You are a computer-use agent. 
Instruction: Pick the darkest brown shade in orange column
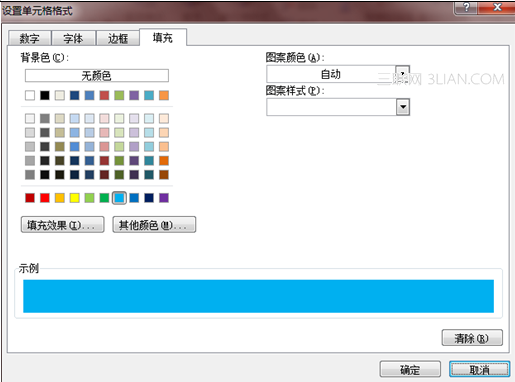(x=164, y=175)
